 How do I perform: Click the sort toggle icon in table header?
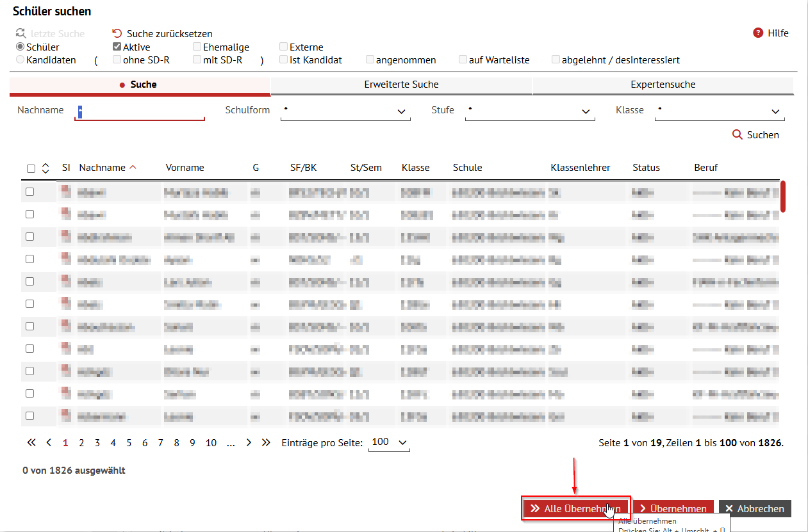pos(45,167)
